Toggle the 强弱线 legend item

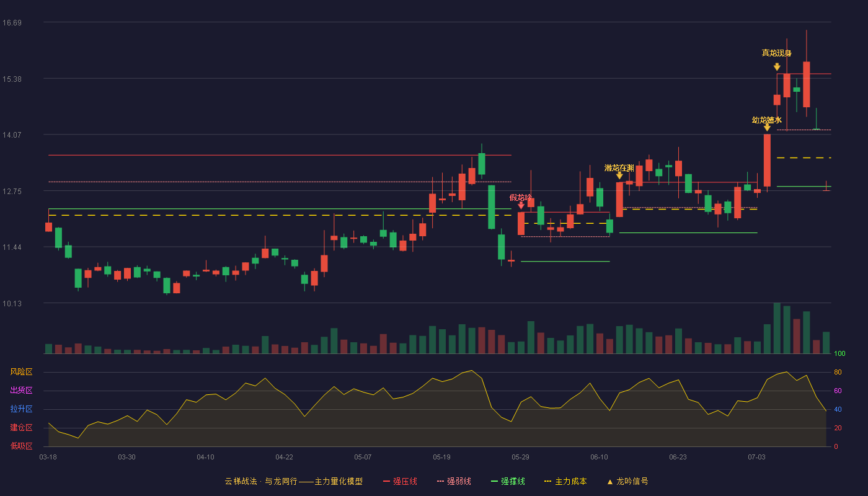[x=454, y=481]
